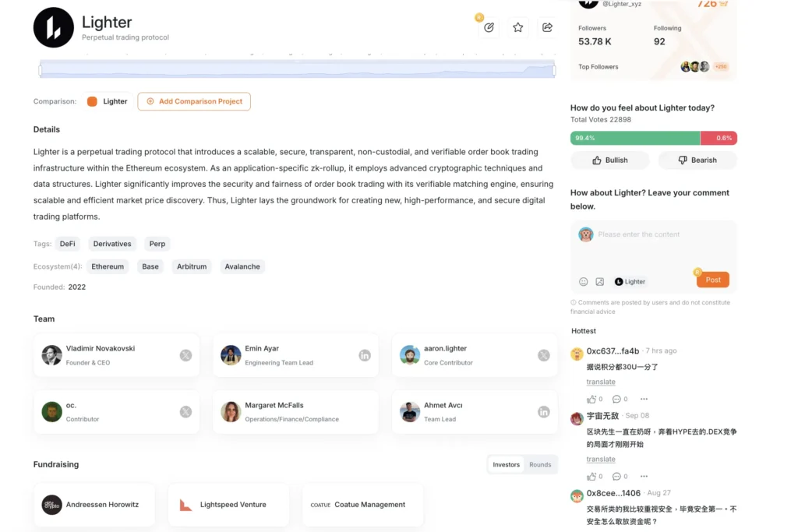Open Ahmet Avcı's LinkedIn icon
This screenshot has height=532, width=798.
543,412
